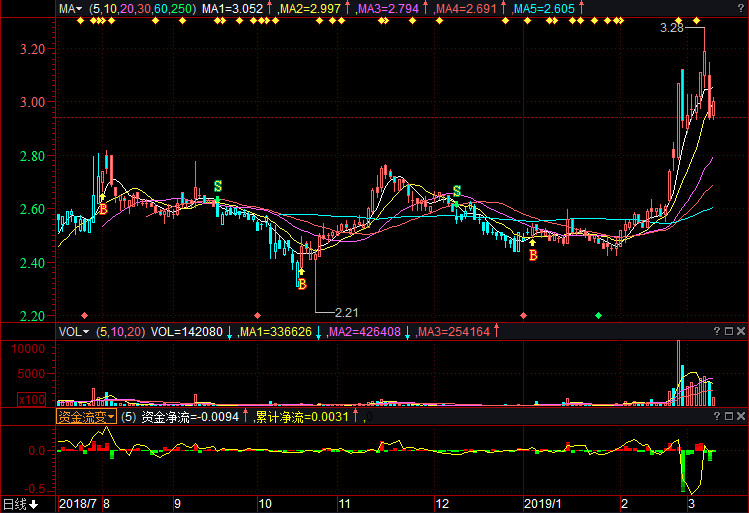Click the 2.40 price axis label
749x513 pixels.
coord(32,263)
